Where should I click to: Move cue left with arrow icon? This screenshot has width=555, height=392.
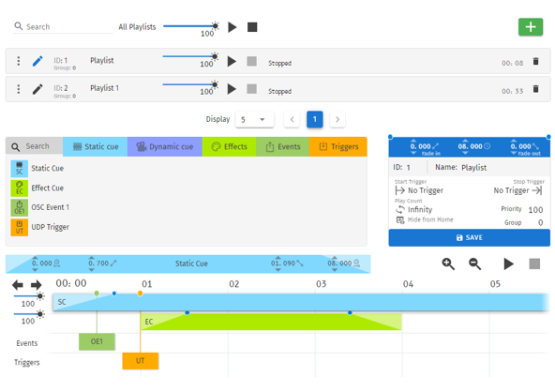[x=17, y=285]
